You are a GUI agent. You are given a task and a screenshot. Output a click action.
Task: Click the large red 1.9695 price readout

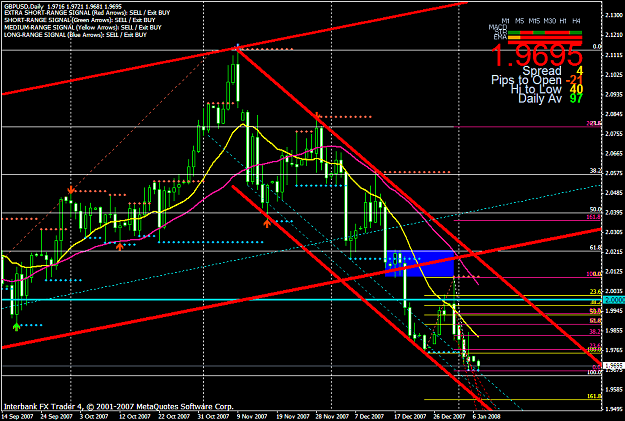point(537,55)
